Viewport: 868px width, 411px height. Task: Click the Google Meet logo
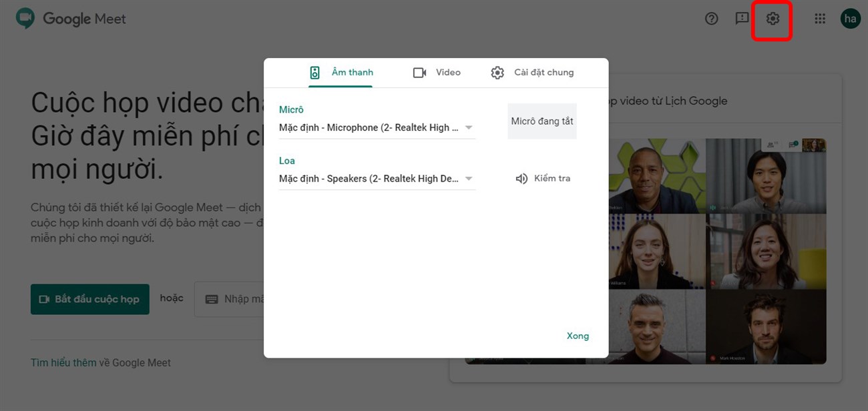pyautogui.click(x=71, y=19)
